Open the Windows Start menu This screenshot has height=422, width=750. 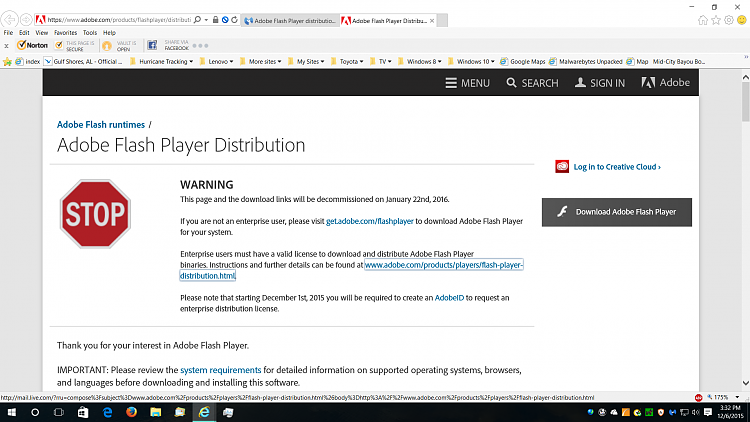pyautogui.click(x=11, y=412)
